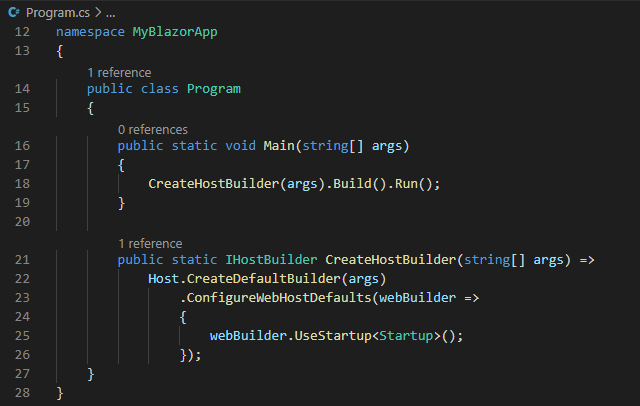Open '0 references' CodeLens above Main
The width and height of the screenshot is (640, 406).
[x=153, y=130]
